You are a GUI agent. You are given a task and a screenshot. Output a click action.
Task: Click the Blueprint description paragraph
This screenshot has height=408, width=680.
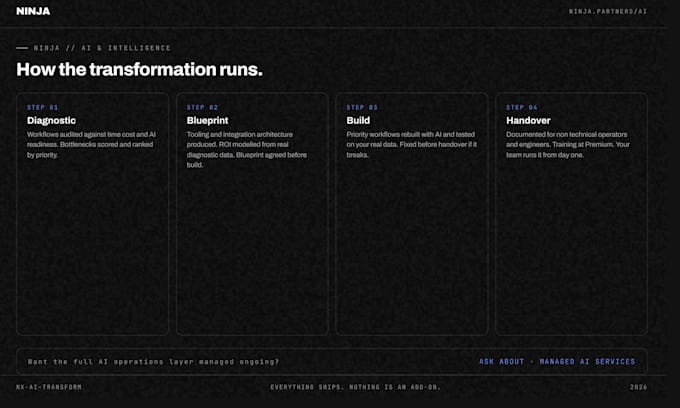pyautogui.click(x=247, y=150)
